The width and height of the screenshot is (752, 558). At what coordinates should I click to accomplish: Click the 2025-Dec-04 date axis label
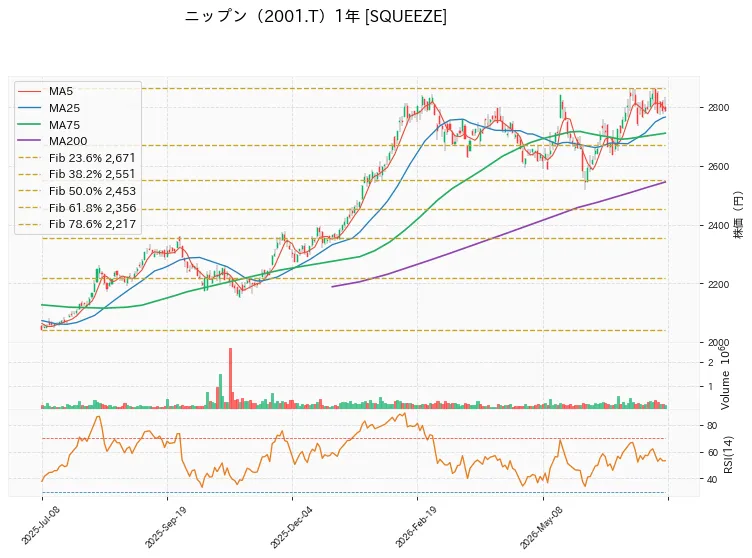click(x=291, y=527)
